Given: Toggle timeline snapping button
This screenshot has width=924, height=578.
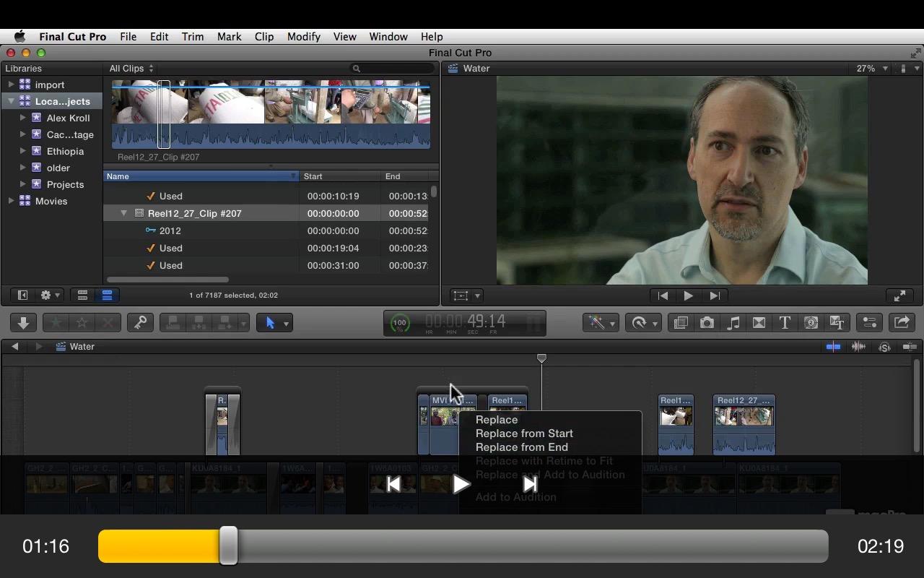Looking at the screenshot, I should point(909,347).
